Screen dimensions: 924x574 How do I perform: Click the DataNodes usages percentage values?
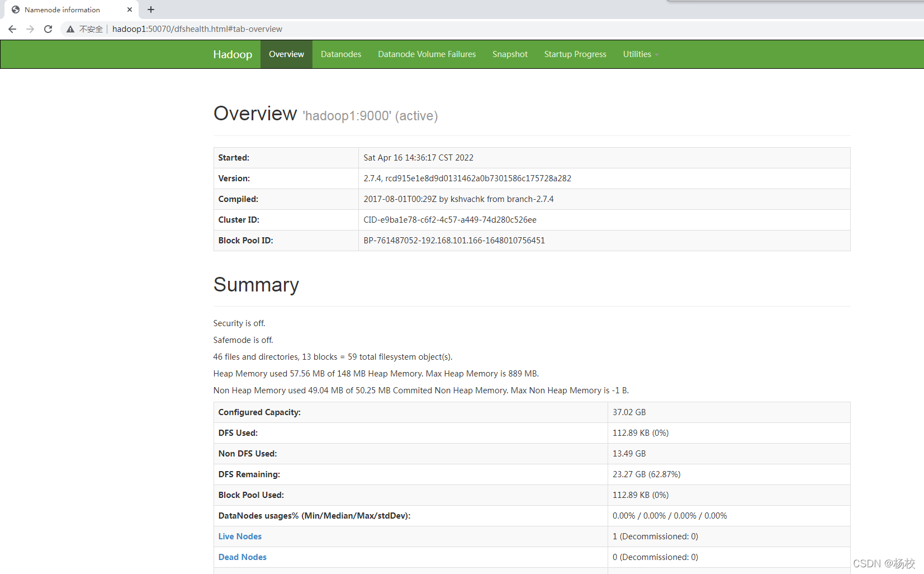pyautogui.click(x=670, y=516)
